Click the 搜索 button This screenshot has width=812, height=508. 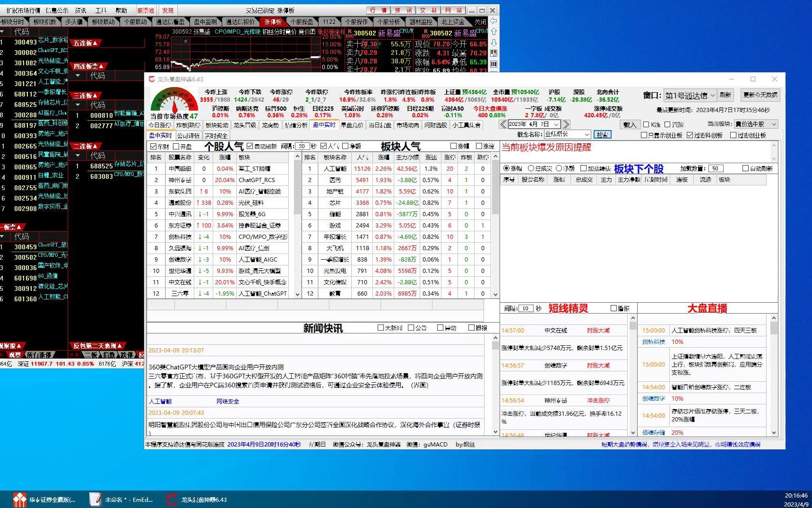pyautogui.click(x=602, y=135)
